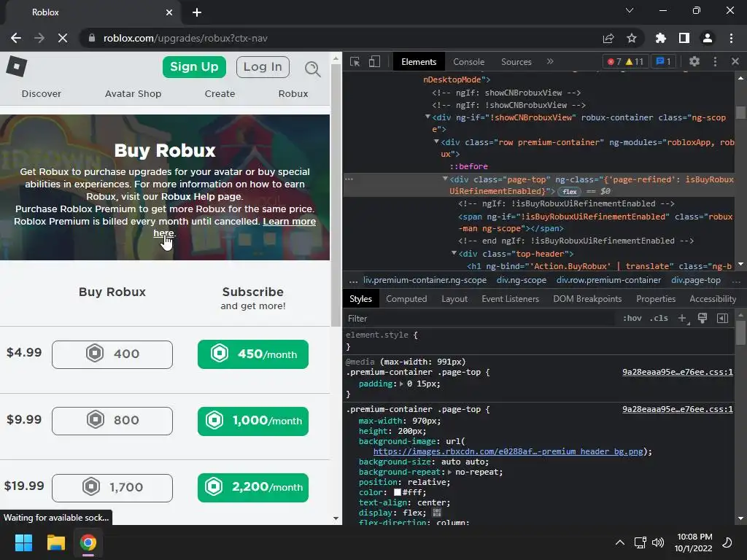Screen dimensions: 747x560
Task: Open the Event Listeners tab
Action: click(x=510, y=298)
